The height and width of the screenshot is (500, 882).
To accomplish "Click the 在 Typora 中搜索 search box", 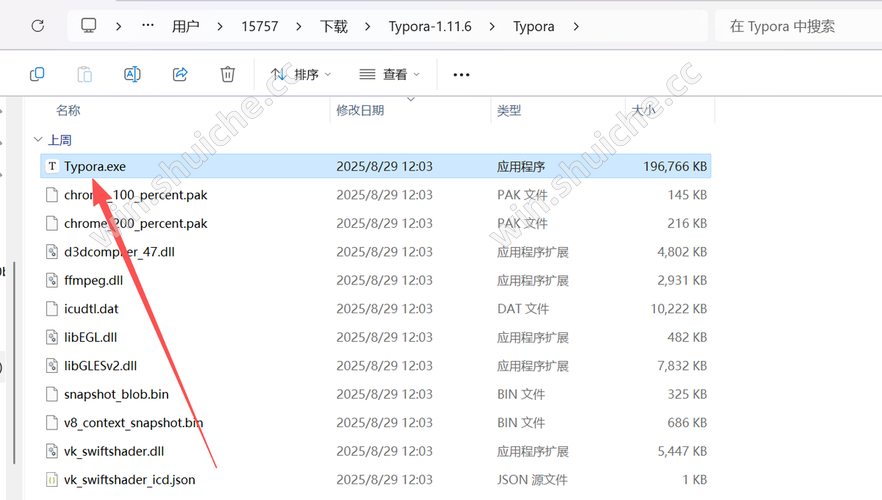I will [799, 26].
